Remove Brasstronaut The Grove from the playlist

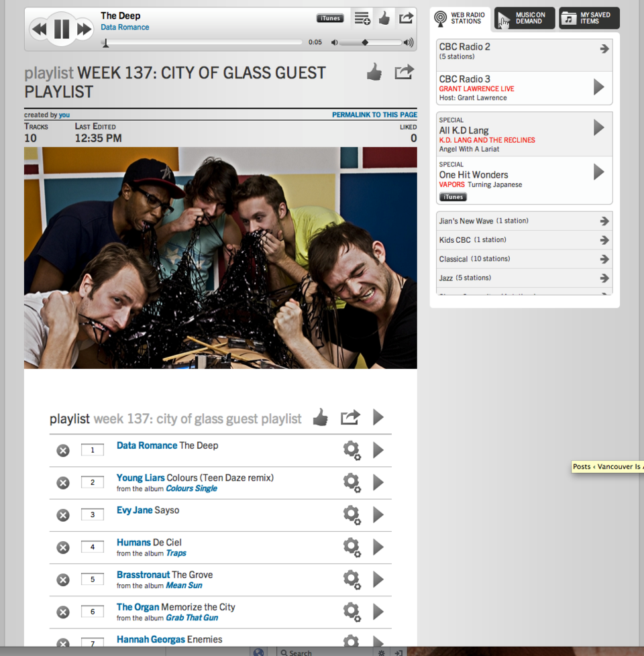pyautogui.click(x=63, y=580)
